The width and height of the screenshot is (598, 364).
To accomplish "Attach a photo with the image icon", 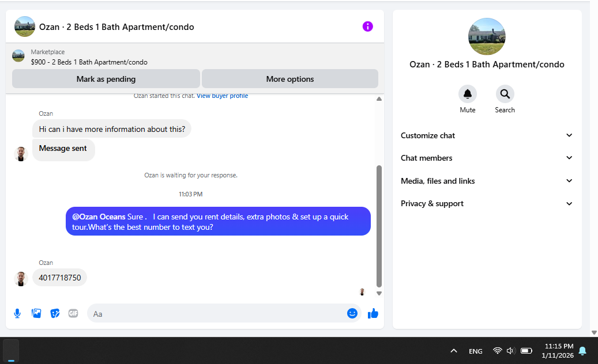I will [x=36, y=313].
